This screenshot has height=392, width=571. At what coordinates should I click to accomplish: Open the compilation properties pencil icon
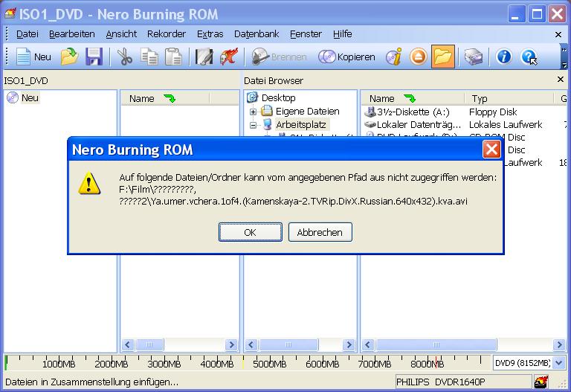click(x=204, y=57)
